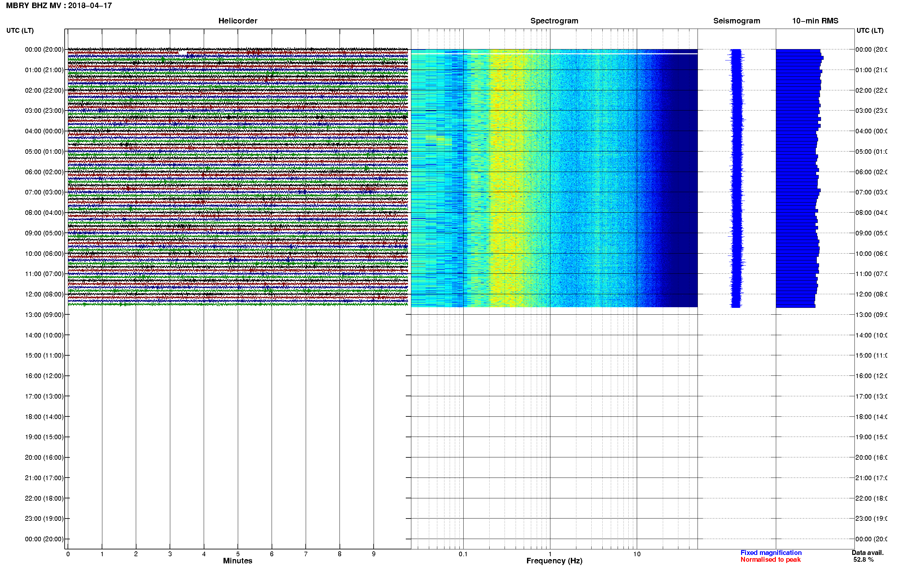Click left time label '22:00 (18:00)'
924x578 pixels.
44,498
